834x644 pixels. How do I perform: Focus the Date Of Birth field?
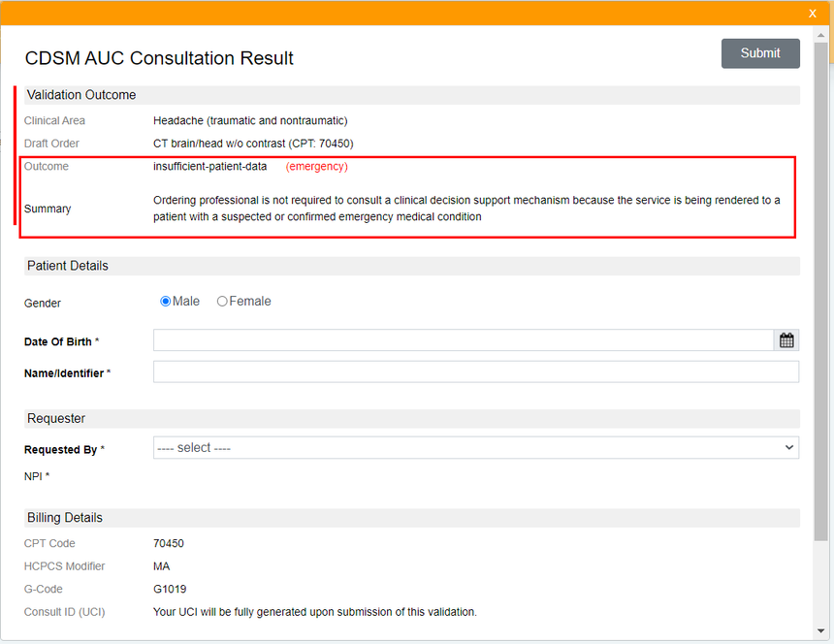point(463,340)
